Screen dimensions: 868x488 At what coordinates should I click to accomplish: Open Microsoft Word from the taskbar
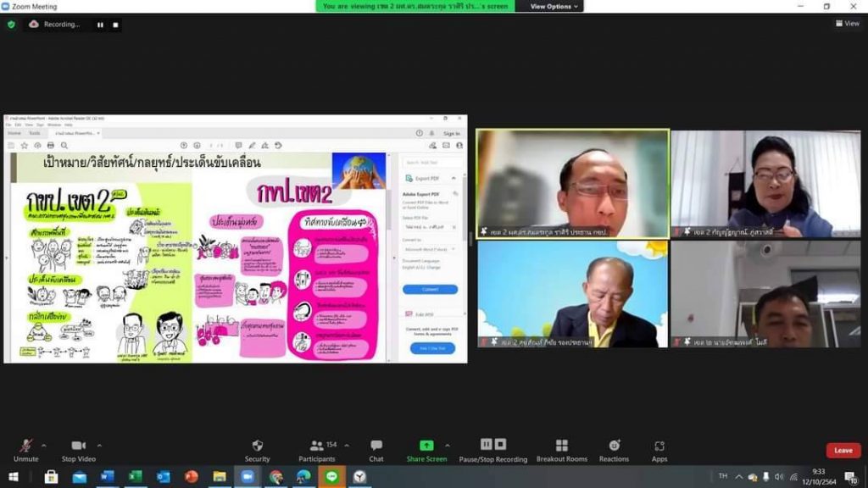[x=107, y=477]
